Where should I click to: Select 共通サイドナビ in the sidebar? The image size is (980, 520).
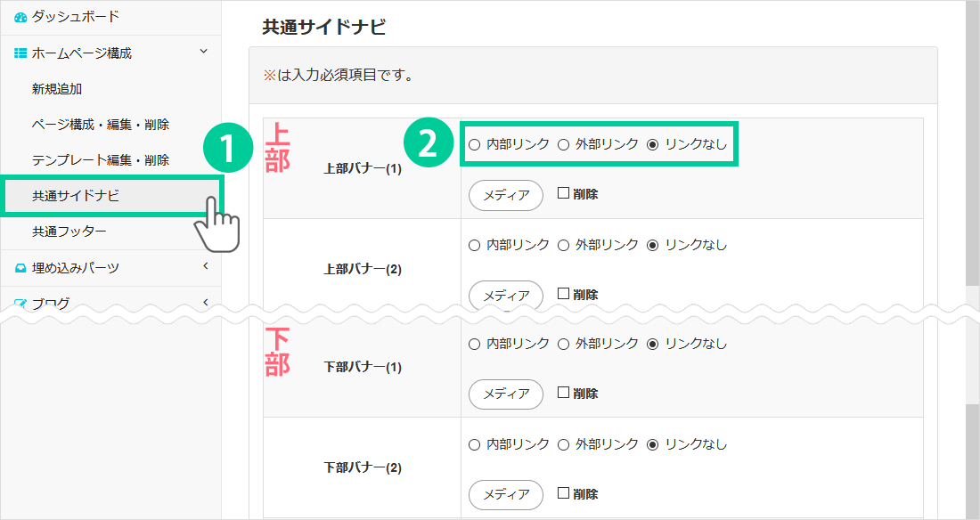point(76,196)
